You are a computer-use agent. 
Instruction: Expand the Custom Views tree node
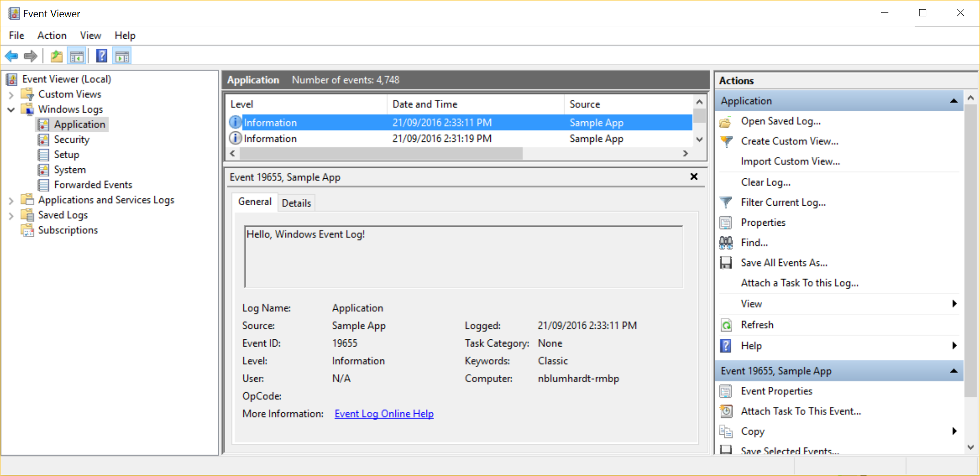click(11, 94)
